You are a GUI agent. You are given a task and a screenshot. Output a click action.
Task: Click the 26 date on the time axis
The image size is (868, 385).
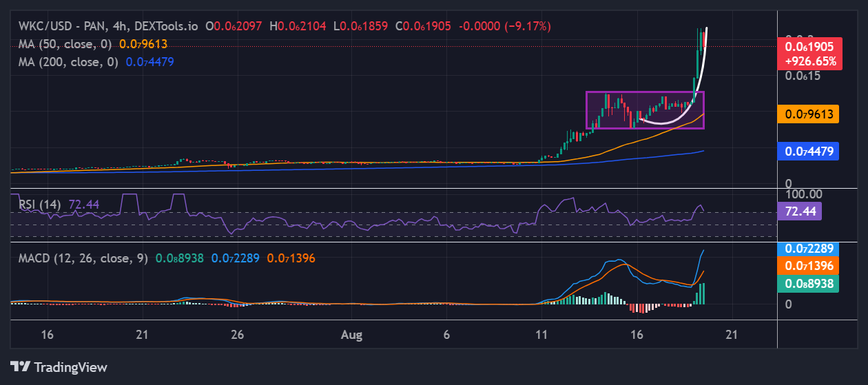click(x=238, y=335)
